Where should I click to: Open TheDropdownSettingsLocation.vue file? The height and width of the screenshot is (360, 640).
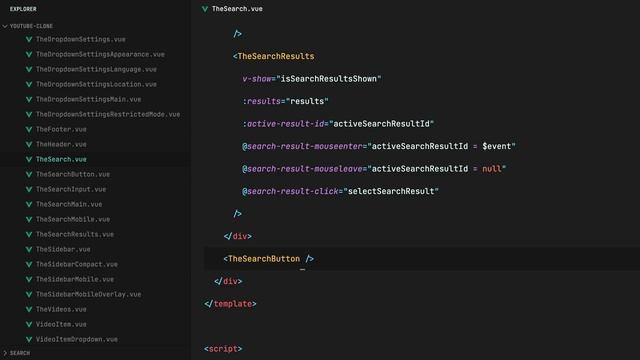(x=96, y=84)
